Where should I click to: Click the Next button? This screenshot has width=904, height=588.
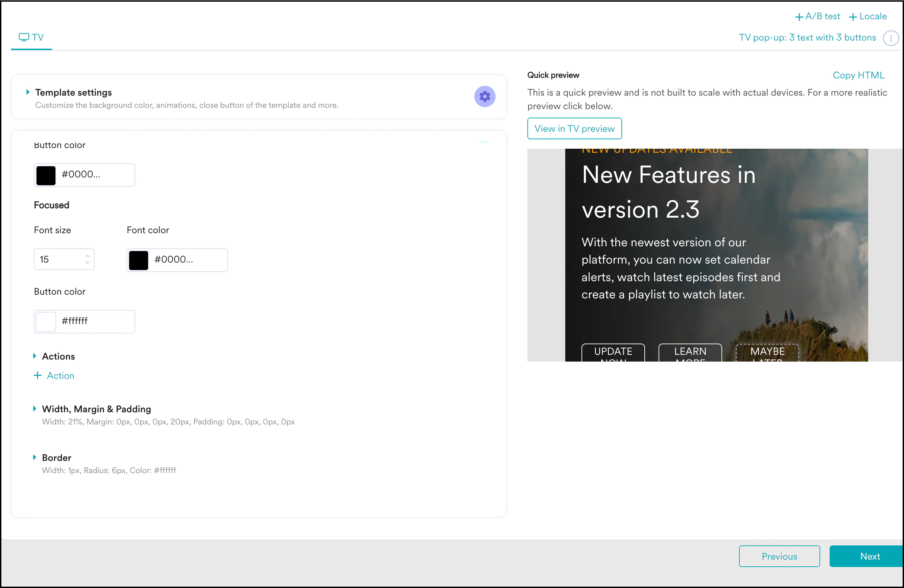point(869,556)
